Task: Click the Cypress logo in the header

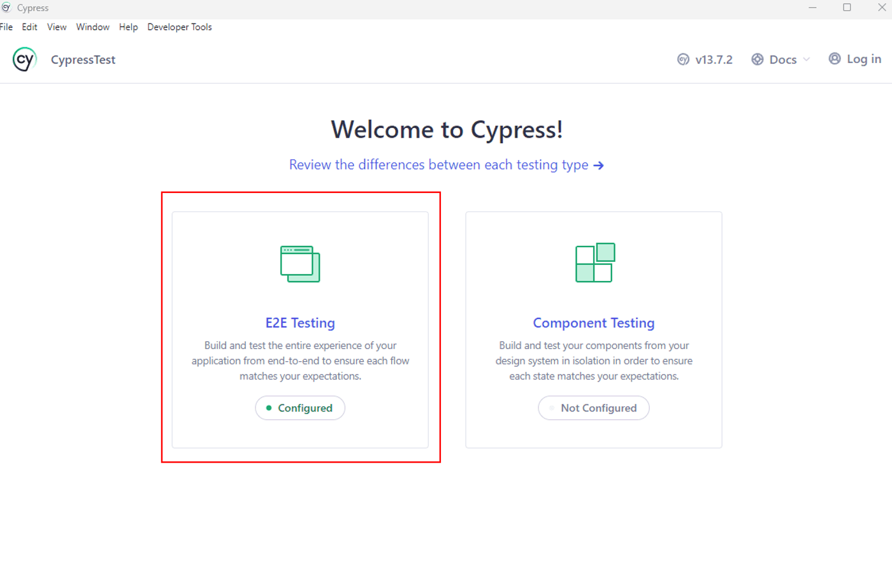Action: pyautogui.click(x=24, y=59)
